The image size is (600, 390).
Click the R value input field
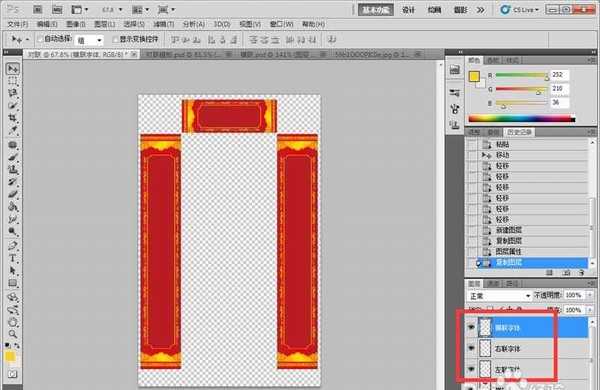coord(559,75)
